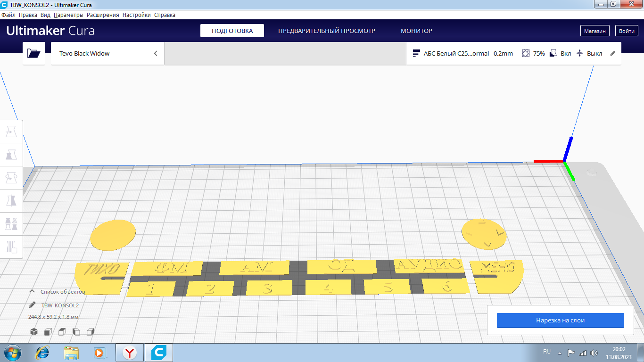Open a file with the folder icon
644x362 pixels.
[34, 53]
